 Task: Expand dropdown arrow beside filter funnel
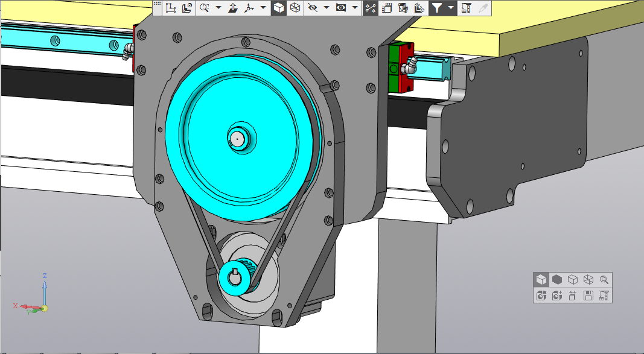pyautogui.click(x=450, y=8)
